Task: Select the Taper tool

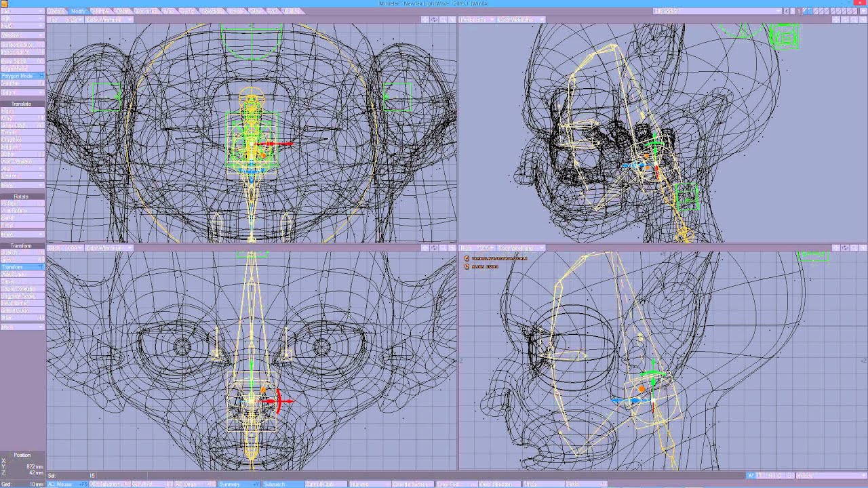Action: point(23,282)
